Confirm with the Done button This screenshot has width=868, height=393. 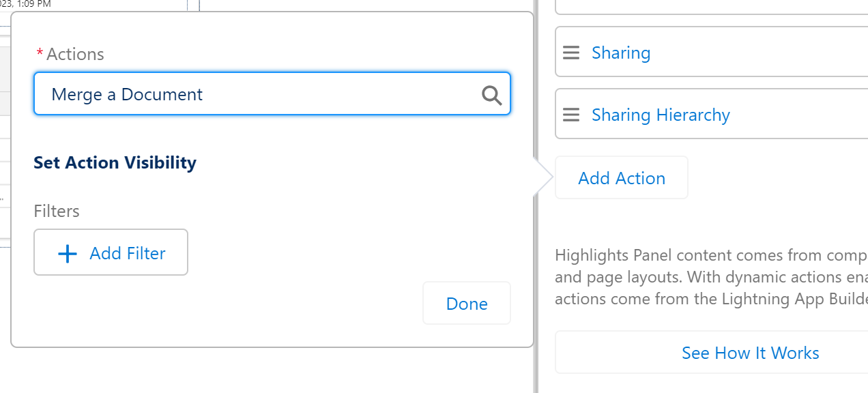(467, 303)
